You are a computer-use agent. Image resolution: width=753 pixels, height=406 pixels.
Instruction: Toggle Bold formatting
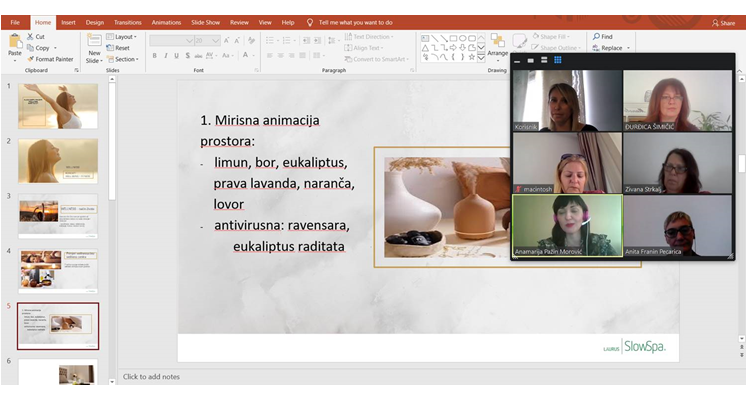coord(155,56)
